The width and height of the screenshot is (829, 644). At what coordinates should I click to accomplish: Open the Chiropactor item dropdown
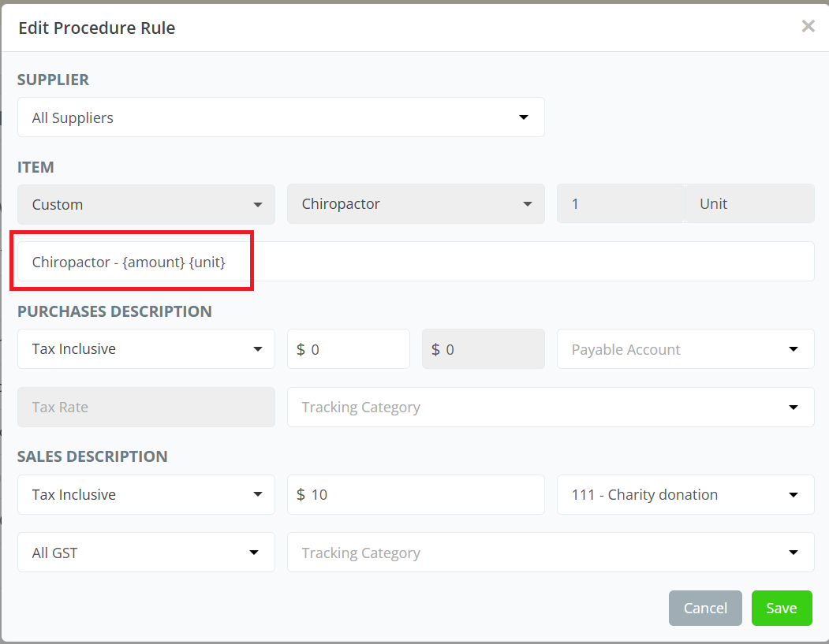tap(416, 204)
